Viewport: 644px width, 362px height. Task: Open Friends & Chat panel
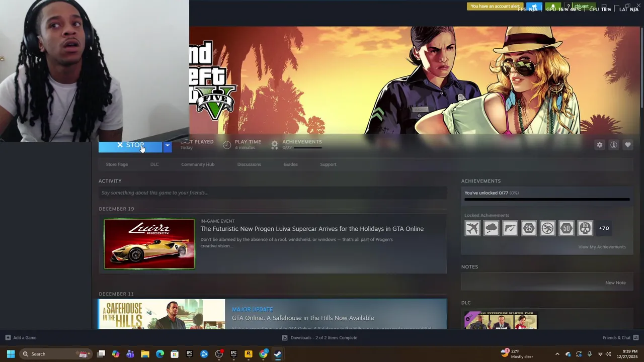620,338
